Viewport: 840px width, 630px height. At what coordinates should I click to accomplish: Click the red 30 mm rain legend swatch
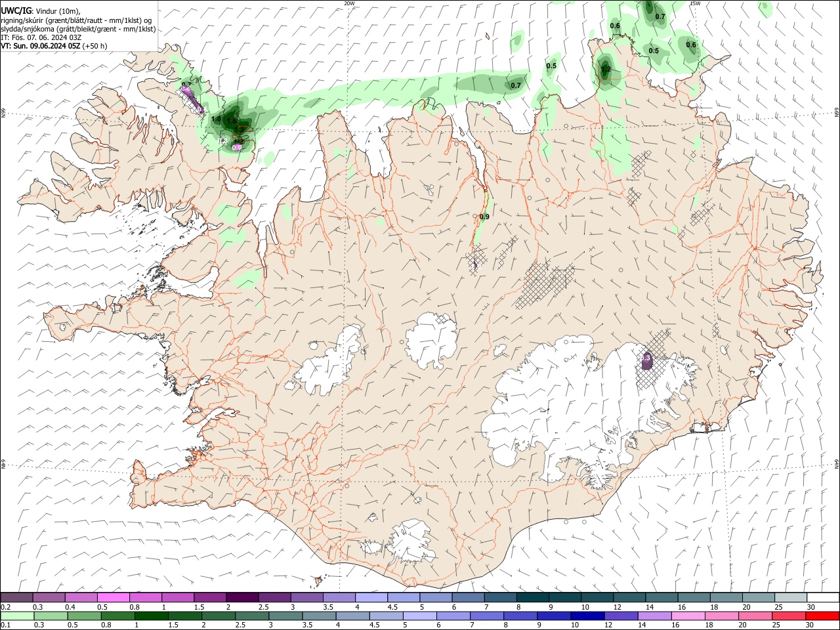pos(822,616)
